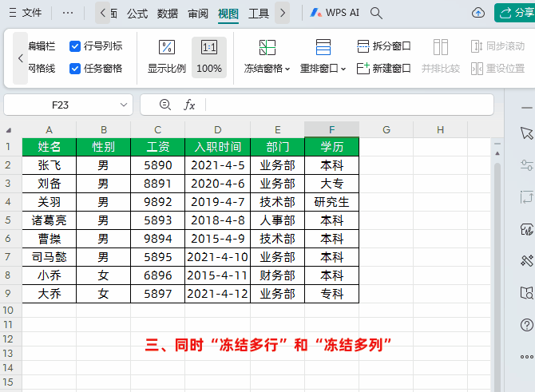Click the sidebar style leaf icon
The height and width of the screenshot is (392, 535).
[526, 229]
